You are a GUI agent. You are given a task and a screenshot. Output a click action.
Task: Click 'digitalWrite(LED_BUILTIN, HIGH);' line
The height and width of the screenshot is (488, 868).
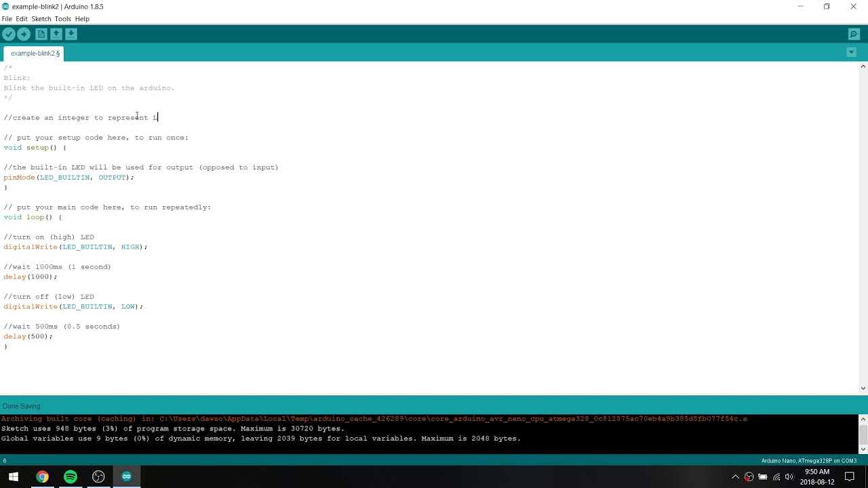(75, 247)
